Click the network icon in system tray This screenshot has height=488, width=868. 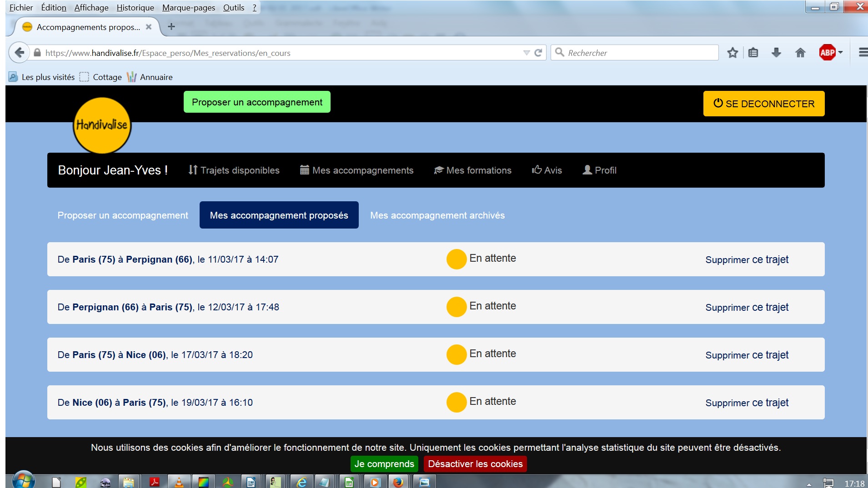coord(828,483)
